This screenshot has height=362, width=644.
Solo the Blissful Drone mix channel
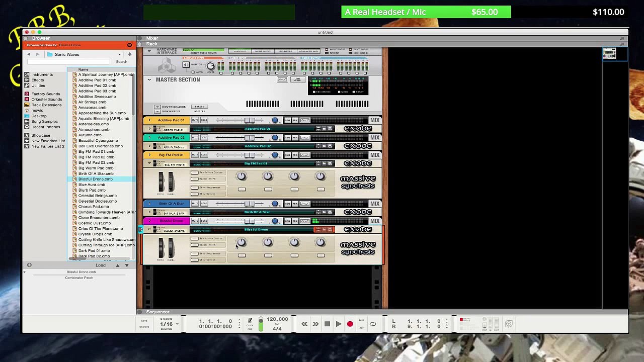(204, 221)
